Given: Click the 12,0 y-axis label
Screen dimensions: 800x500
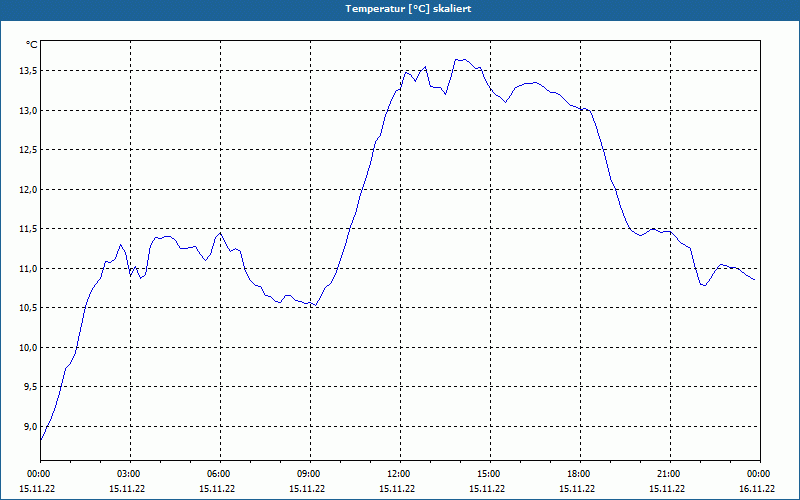Looking at the screenshot, I should (x=29, y=190).
